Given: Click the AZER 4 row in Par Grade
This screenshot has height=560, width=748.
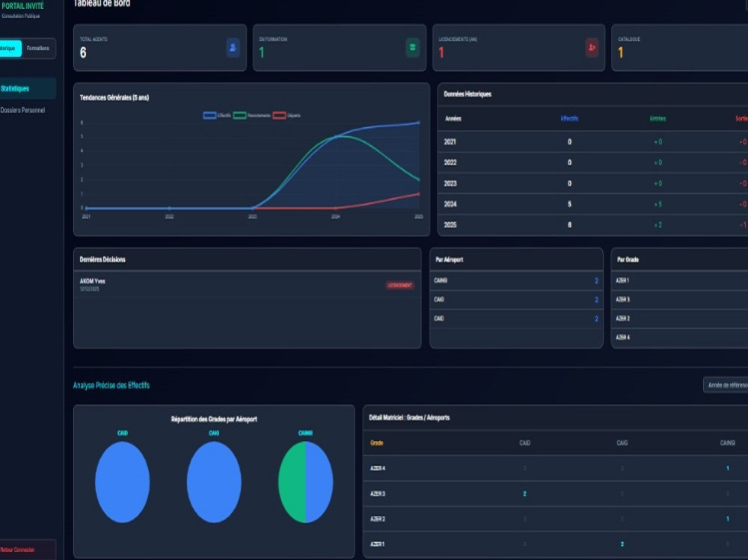Looking at the screenshot, I should (x=680, y=338).
